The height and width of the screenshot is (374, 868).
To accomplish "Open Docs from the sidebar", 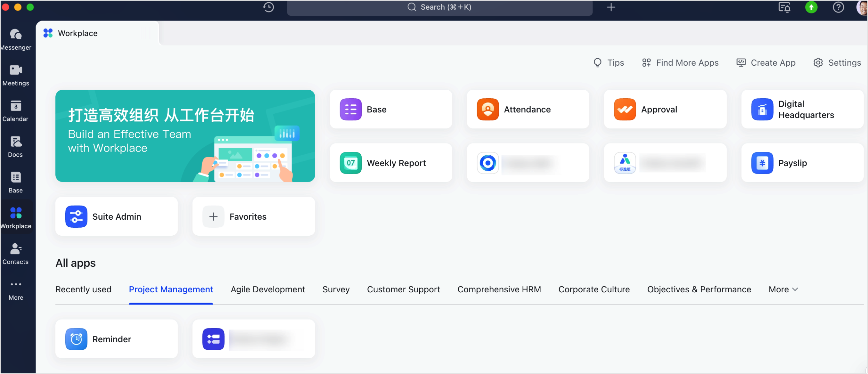I will pos(16,147).
